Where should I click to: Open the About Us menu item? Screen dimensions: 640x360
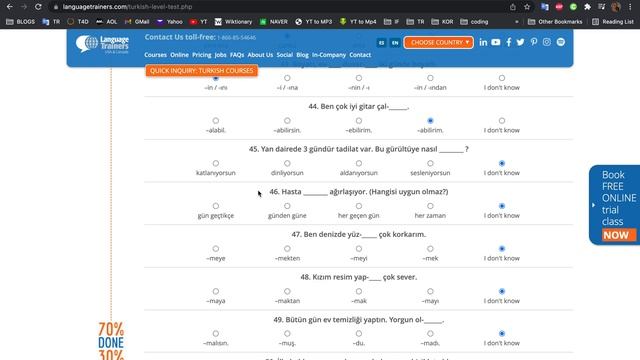pyautogui.click(x=260, y=55)
